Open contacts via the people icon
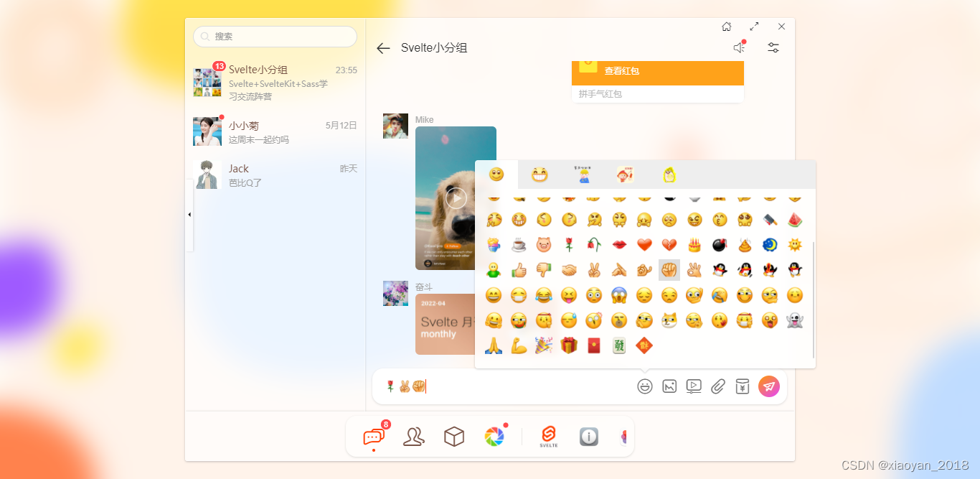 click(x=413, y=436)
